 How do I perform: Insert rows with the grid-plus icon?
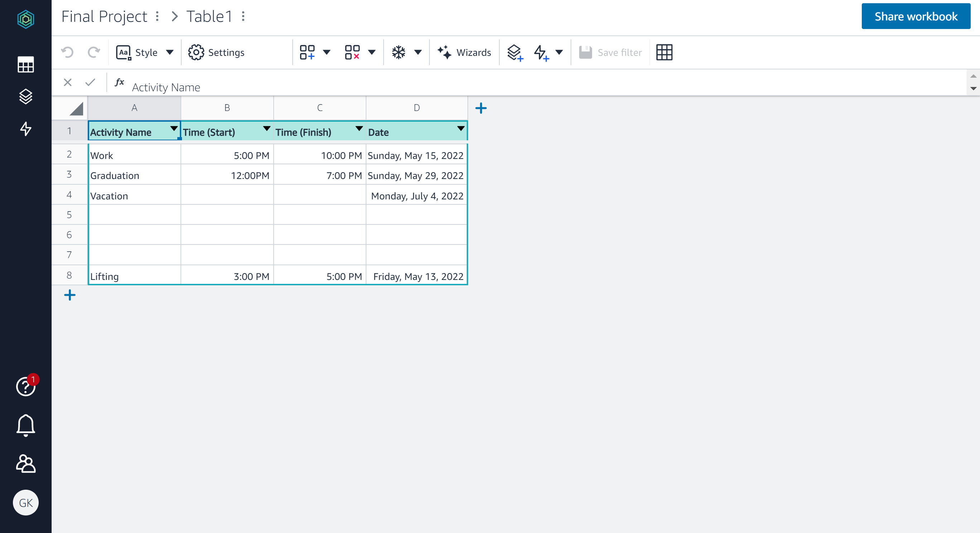coord(307,52)
